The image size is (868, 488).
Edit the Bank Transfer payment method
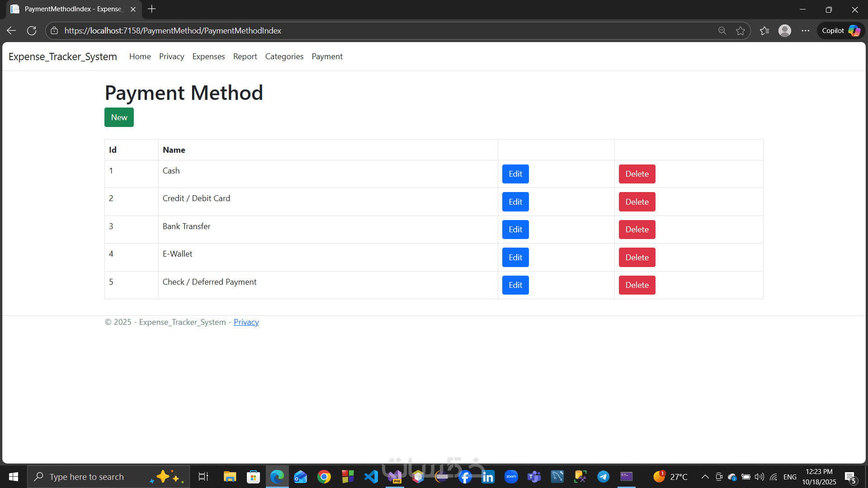(x=515, y=230)
